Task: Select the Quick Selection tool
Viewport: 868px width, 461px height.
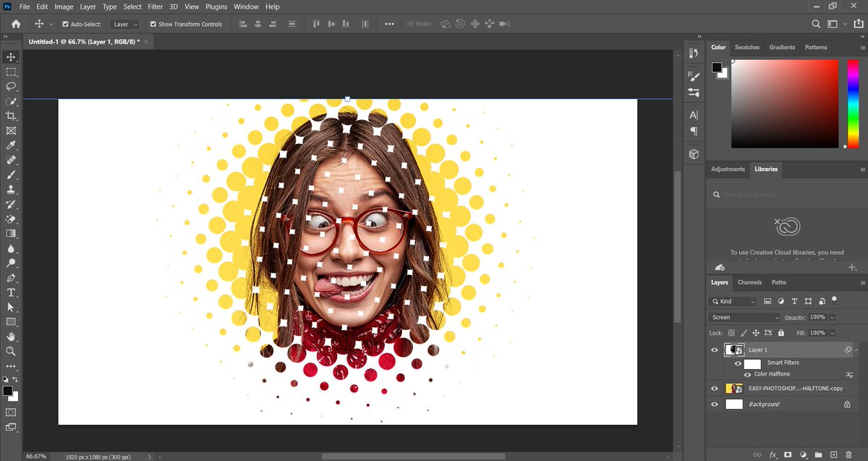Action: (x=11, y=101)
